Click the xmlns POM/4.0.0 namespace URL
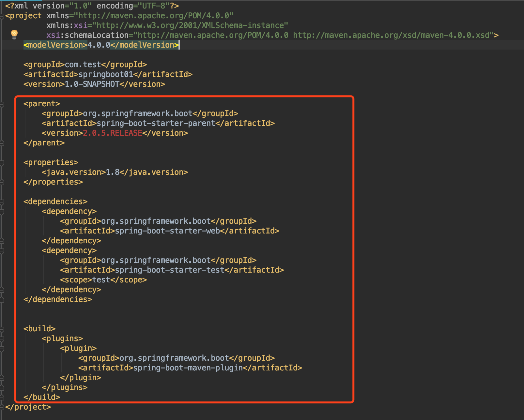524x420 pixels. (154, 16)
